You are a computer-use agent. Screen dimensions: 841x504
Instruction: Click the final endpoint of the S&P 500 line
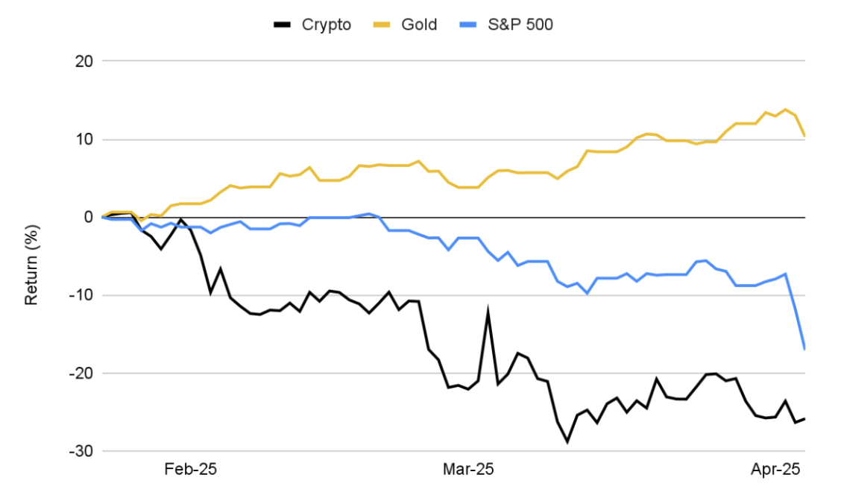pos(805,349)
